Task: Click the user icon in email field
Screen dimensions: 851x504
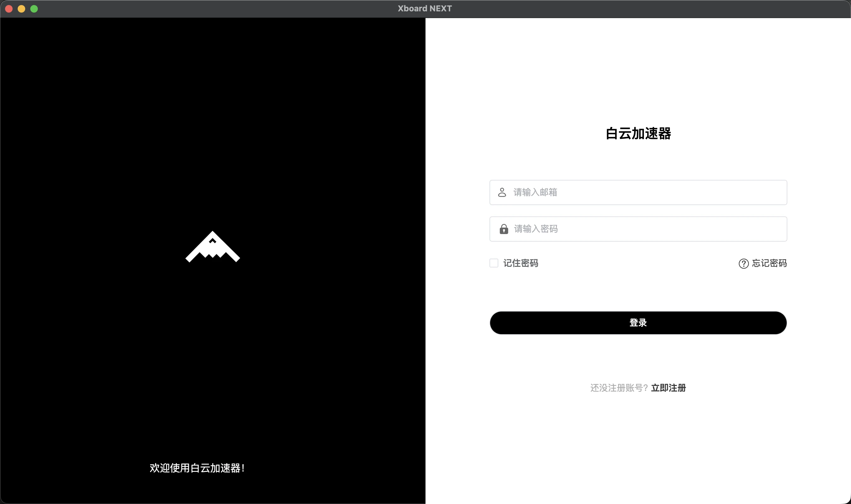Action: click(x=502, y=192)
